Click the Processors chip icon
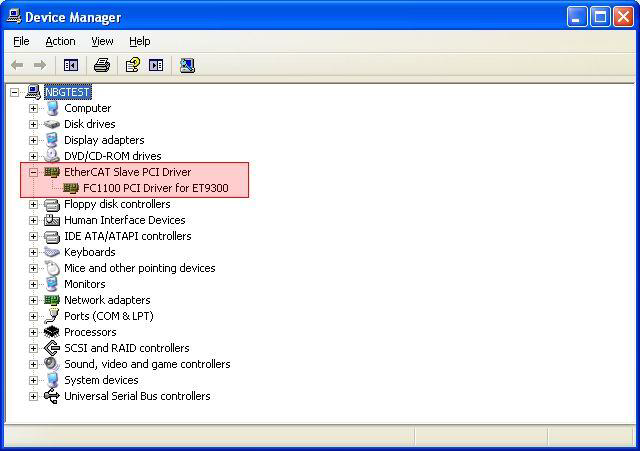640x451 pixels. click(52, 332)
